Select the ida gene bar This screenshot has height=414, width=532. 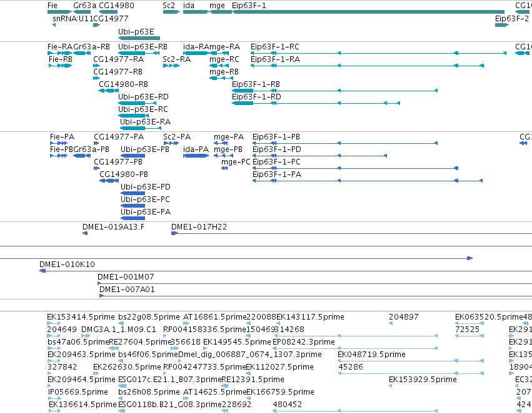pos(196,12)
